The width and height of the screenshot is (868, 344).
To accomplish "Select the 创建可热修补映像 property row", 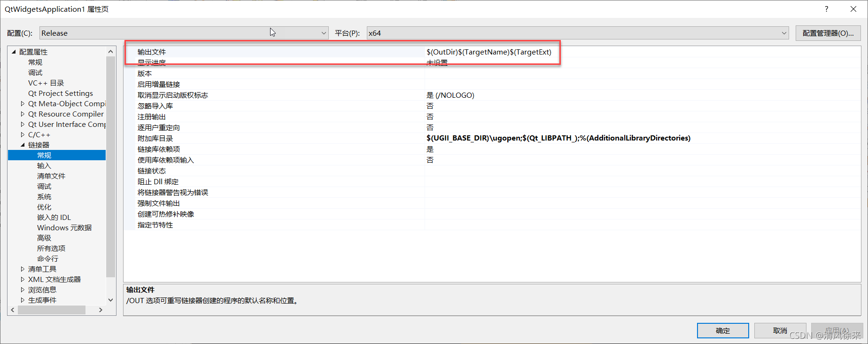I will click(x=492, y=214).
